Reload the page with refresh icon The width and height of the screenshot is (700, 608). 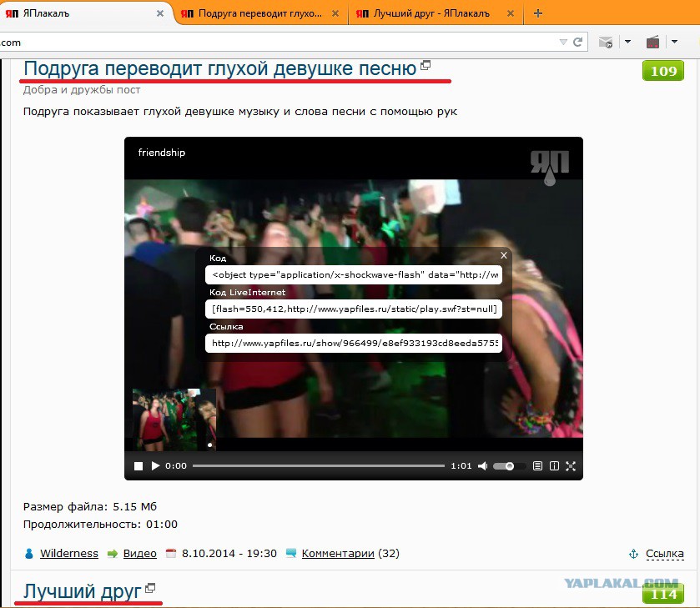[577, 42]
